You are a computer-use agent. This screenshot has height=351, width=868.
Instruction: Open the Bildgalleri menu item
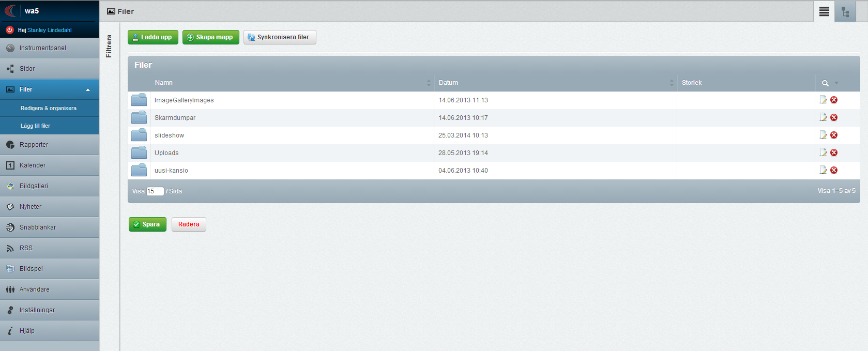pyautogui.click(x=34, y=186)
